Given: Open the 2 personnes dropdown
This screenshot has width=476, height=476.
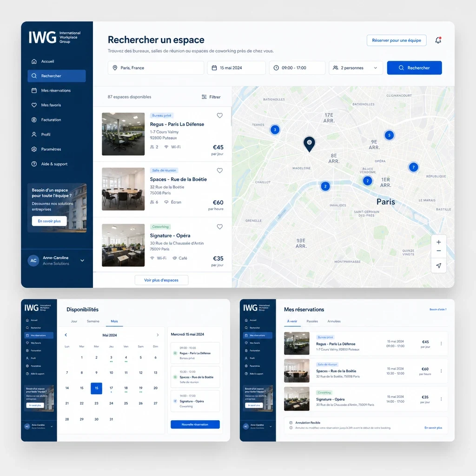Looking at the screenshot, I should click(x=356, y=68).
